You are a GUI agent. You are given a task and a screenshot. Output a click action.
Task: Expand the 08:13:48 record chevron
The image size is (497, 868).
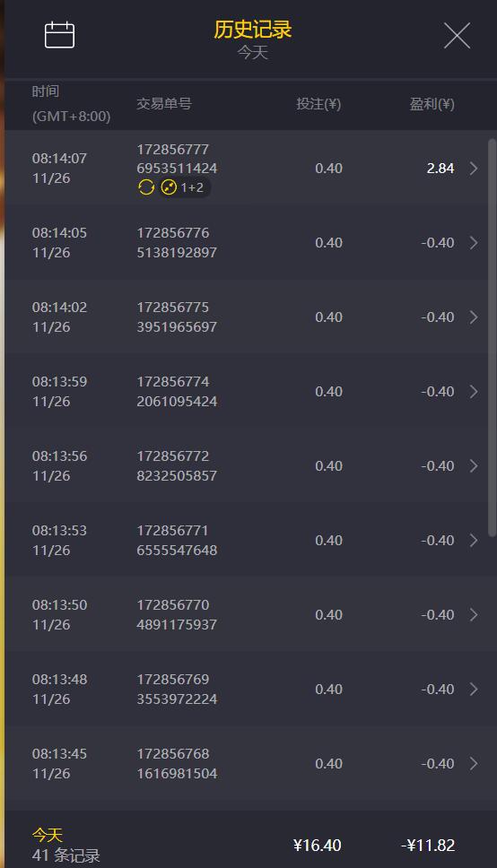click(x=474, y=690)
